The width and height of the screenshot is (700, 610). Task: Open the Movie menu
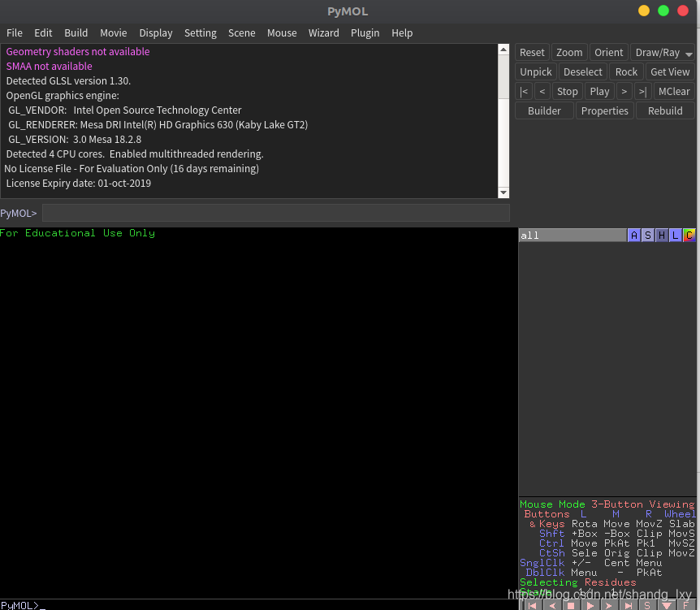[114, 33]
